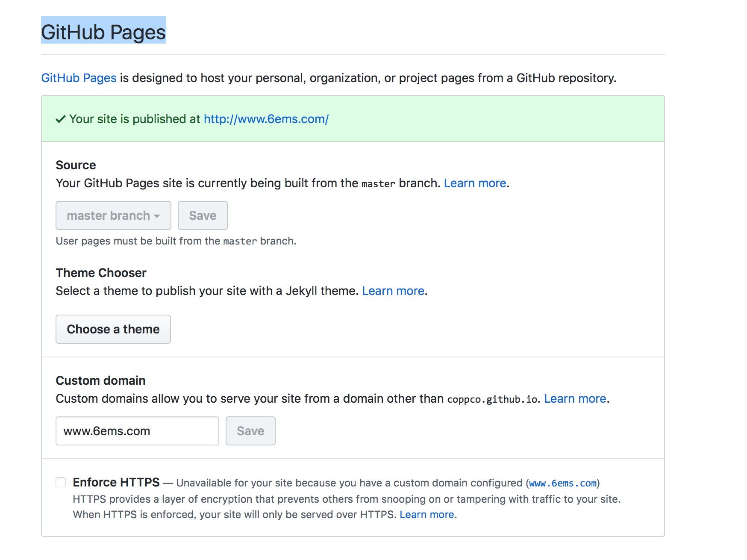Viewport: 747px width, 560px height.
Task: Click Save button next to master branch
Action: (203, 215)
